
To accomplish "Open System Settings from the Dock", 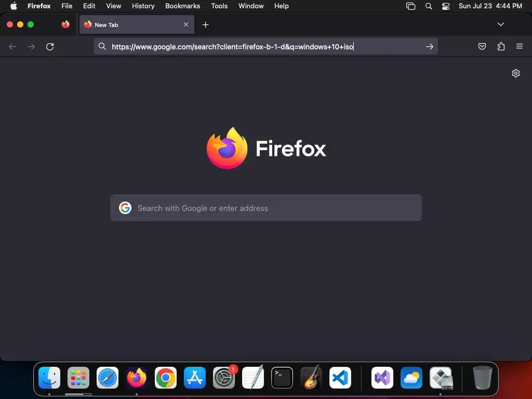I will click(x=224, y=378).
